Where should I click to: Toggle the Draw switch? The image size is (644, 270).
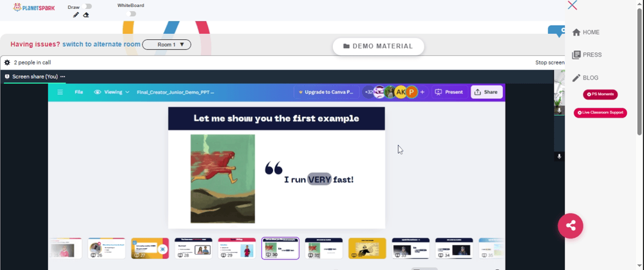[87, 6]
